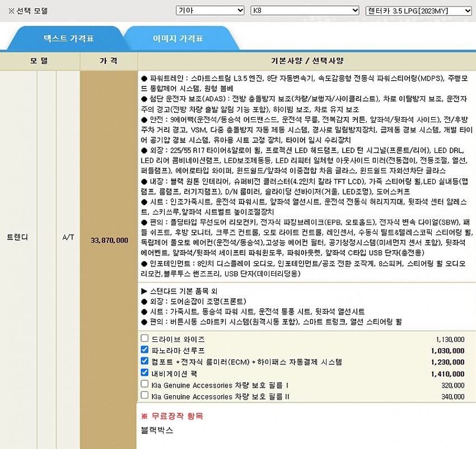Check the 차량 보호 필름 I checkbox

145,384
